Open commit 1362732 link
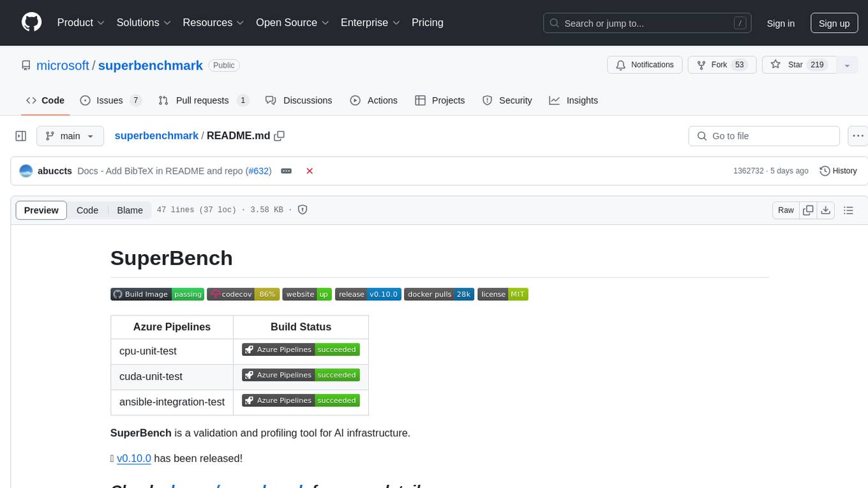 (748, 171)
